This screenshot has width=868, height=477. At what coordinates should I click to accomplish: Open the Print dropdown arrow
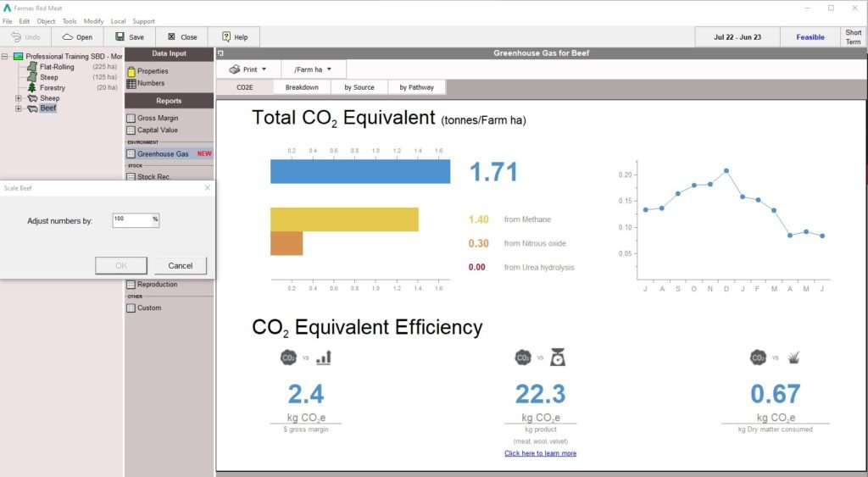(264, 69)
